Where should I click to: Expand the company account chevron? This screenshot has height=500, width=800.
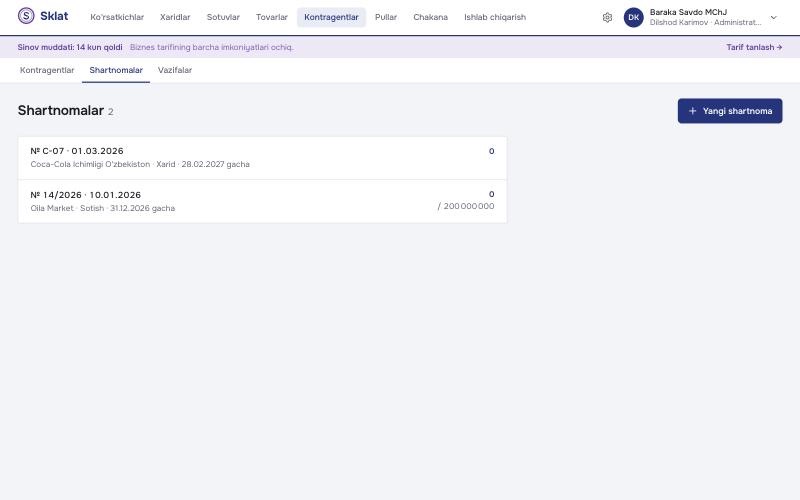coord(773,17)
